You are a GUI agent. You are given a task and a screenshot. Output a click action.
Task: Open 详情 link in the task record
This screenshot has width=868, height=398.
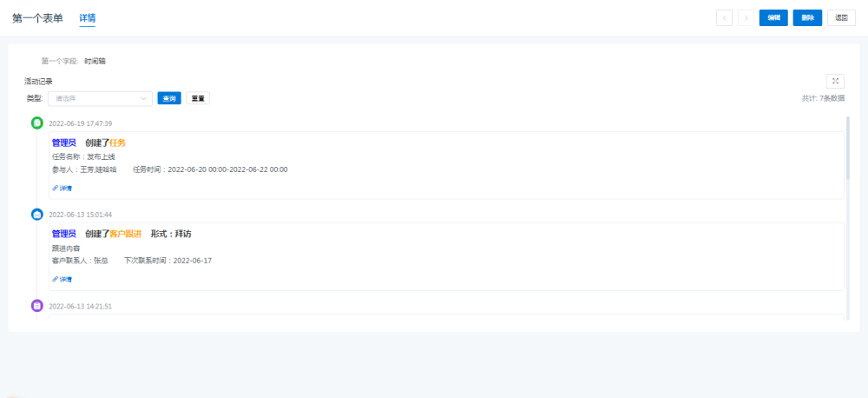(62, 188)
